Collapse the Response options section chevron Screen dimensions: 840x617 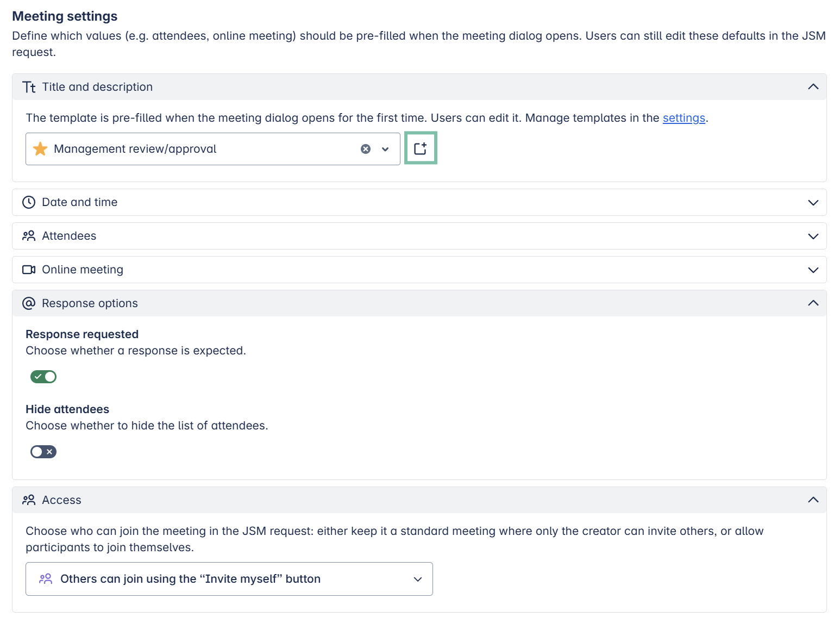tap(813, 303)
